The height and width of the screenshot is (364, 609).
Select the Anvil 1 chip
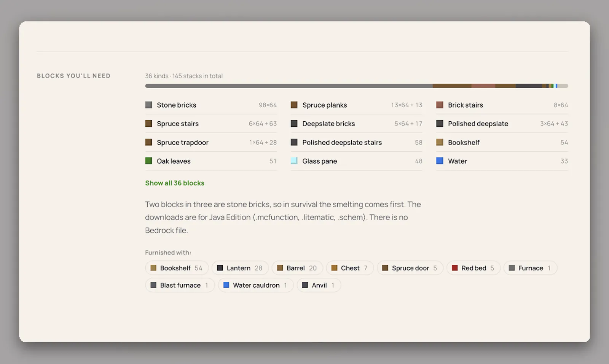[319, 285]
